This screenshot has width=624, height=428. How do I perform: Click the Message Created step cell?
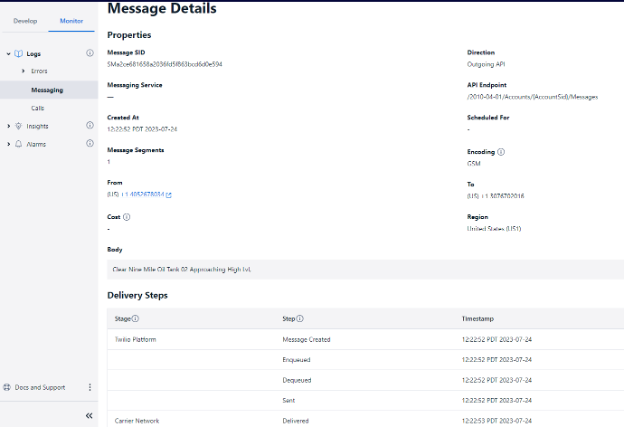306,339
